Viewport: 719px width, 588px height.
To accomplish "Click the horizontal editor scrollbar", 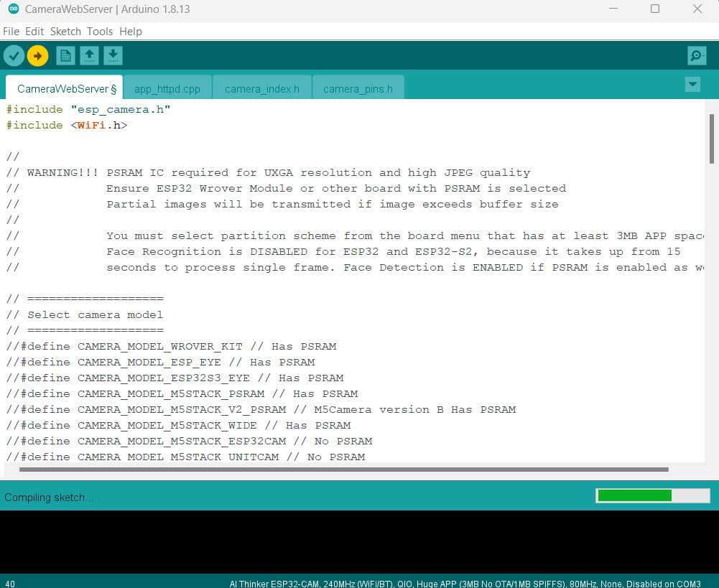I will (343, 470).
